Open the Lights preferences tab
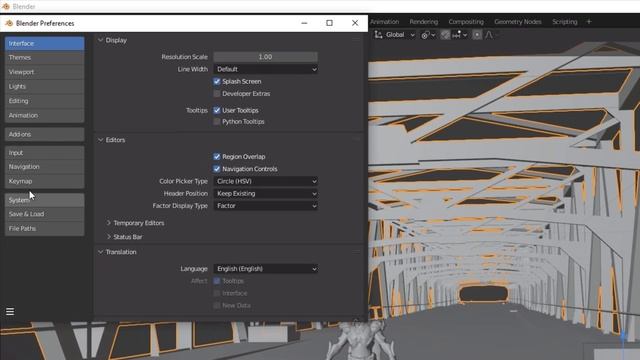This screenshot has height=360, width=640. 44,87
